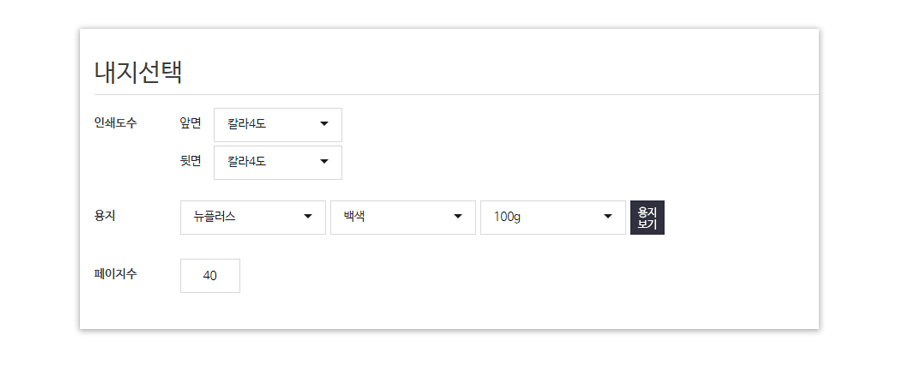The width and height of the screenshot is (900, 366).
Task: Focus the 페이지수 input showing 40
Action: tap(210, 276)
